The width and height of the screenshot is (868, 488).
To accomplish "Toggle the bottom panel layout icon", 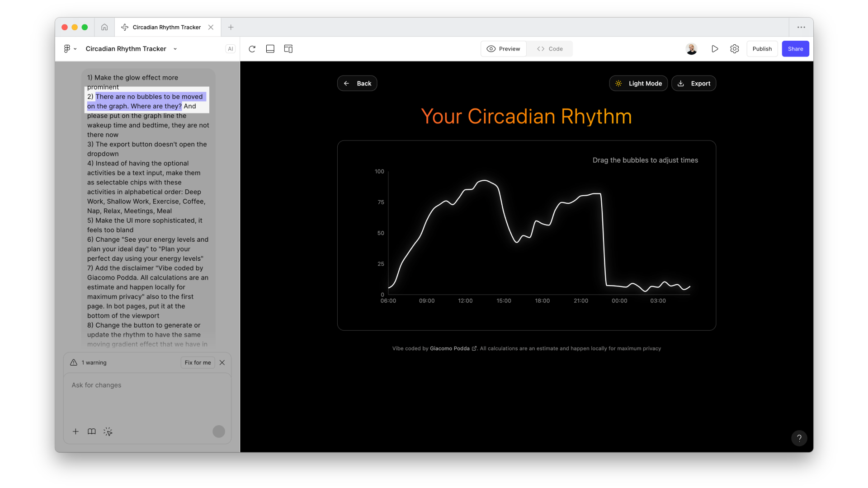I will pos(270,49).
